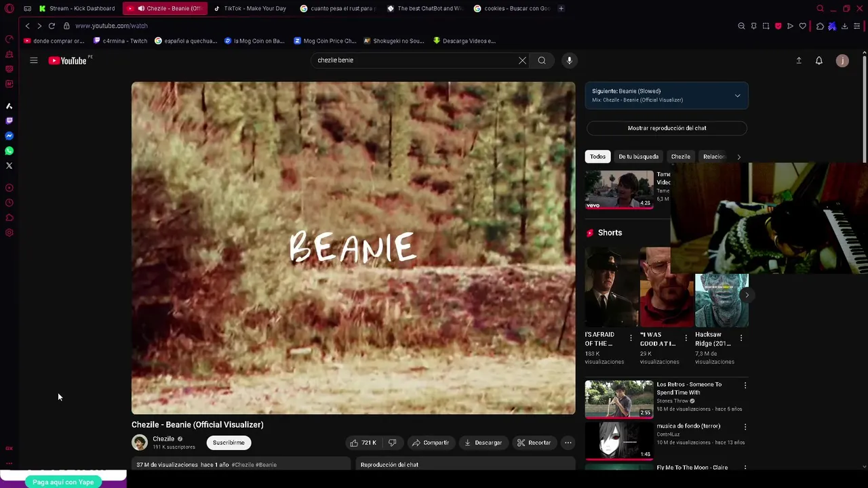Open YouTube guide hamburger menu
868x488 pixels.
point(33,60)
